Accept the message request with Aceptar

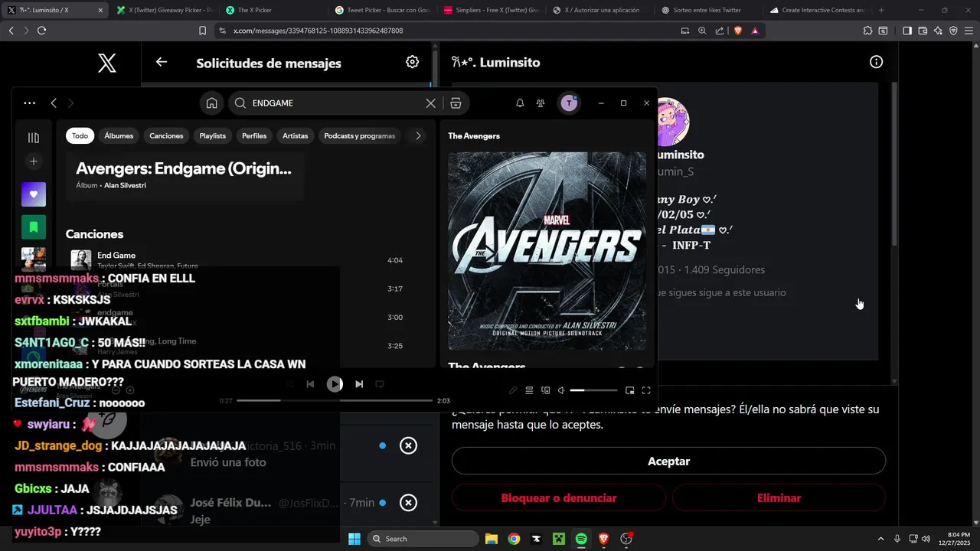[x=668, y=461]
